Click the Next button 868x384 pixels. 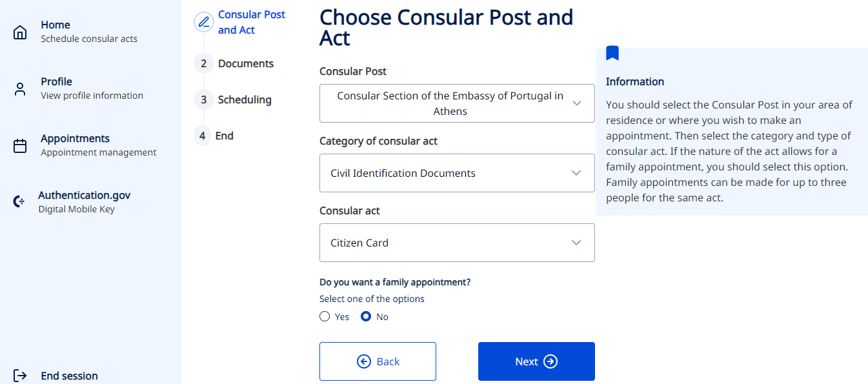536,361
